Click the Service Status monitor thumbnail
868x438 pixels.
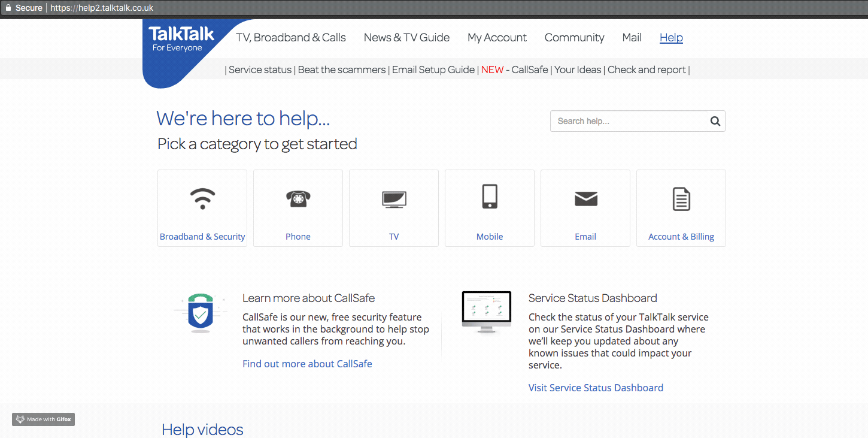[x=486, y=312]
